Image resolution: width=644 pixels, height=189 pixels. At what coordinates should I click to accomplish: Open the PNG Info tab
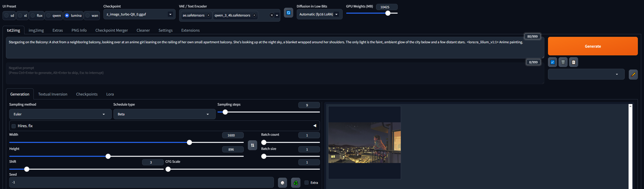click(79, 30)
